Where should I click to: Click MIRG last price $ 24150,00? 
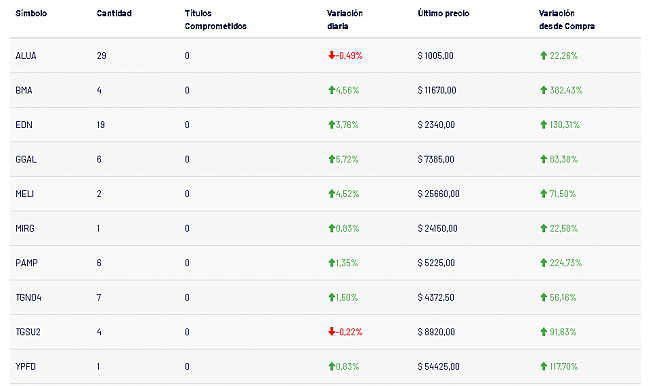coord(437,228)
